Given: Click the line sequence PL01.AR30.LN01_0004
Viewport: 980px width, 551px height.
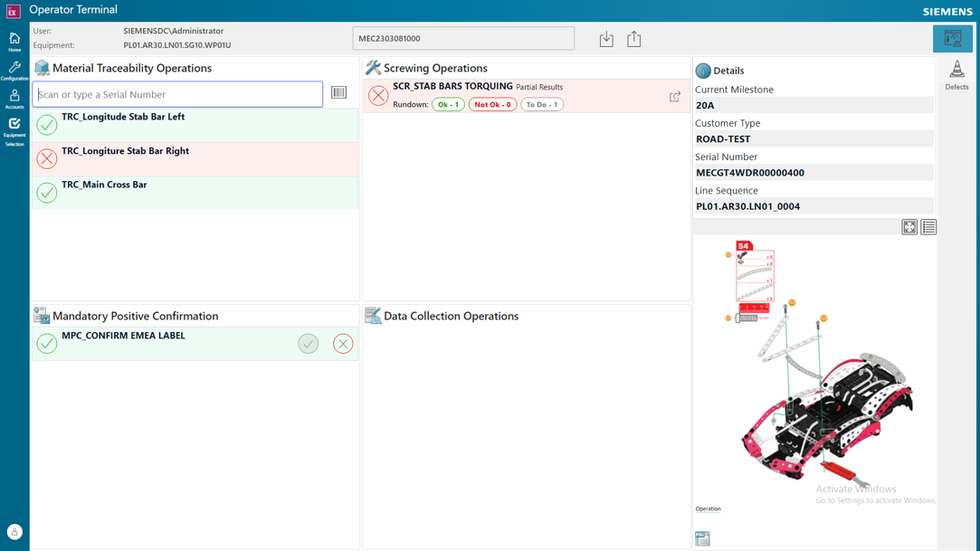Looking at the screenshot, I should tap(748, 206).
